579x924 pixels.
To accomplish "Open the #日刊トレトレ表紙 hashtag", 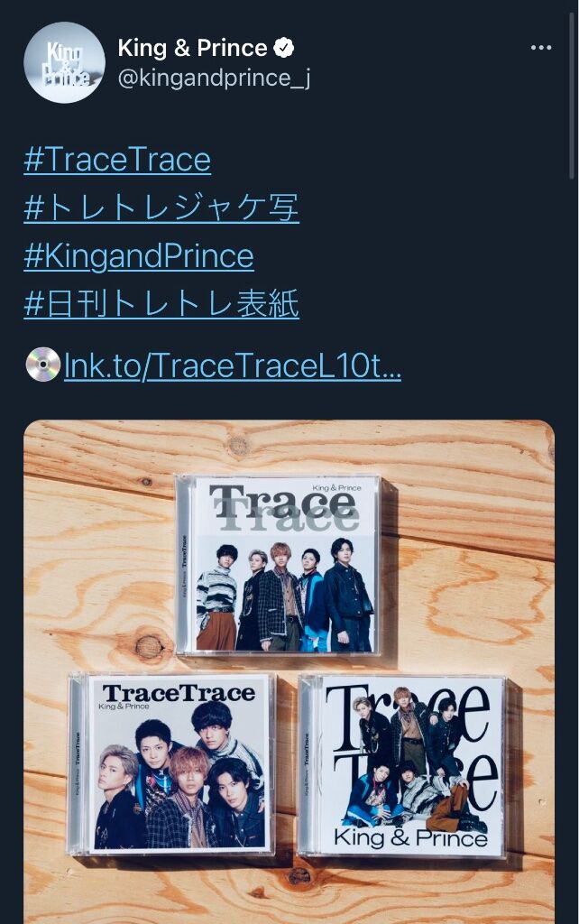I will coord(161,304).
